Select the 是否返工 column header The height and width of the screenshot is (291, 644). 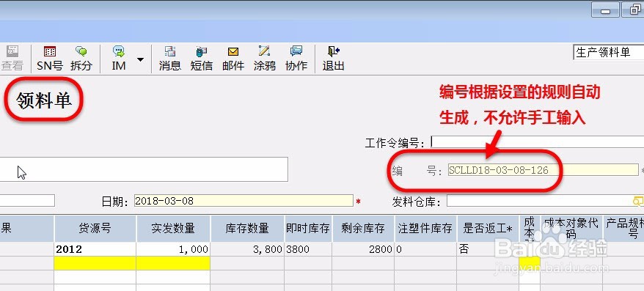488,229
